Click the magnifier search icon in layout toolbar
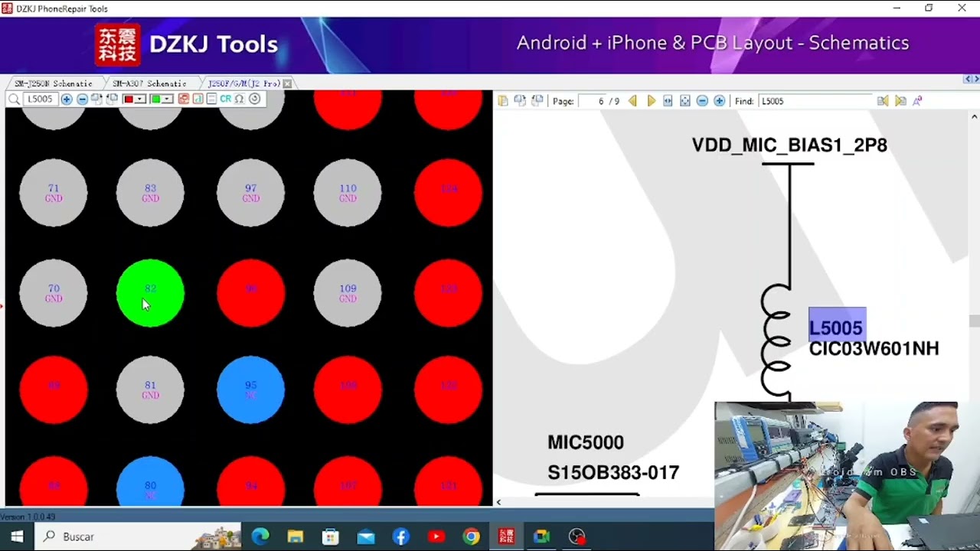 coord(14,99)
